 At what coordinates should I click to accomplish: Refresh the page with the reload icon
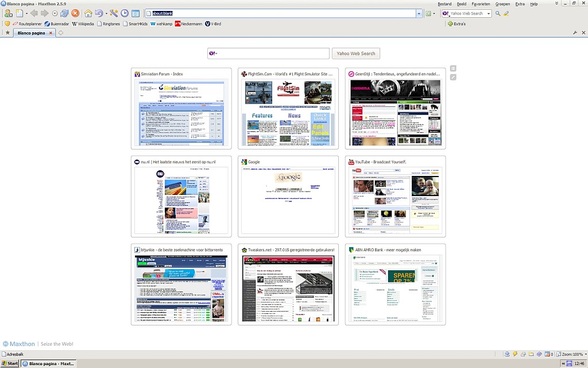pos(64,13)
